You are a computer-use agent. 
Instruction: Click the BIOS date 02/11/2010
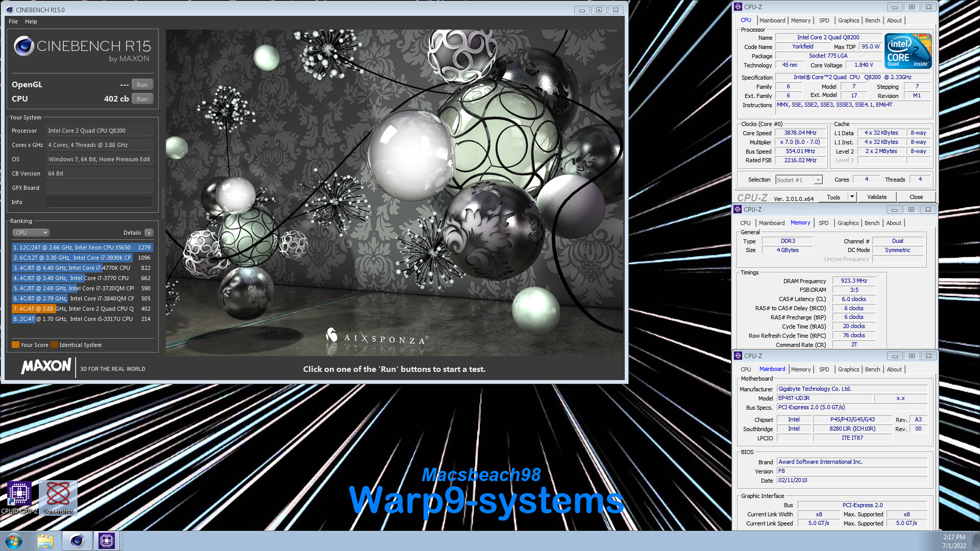pyautogui.click(x=852, y=480)
